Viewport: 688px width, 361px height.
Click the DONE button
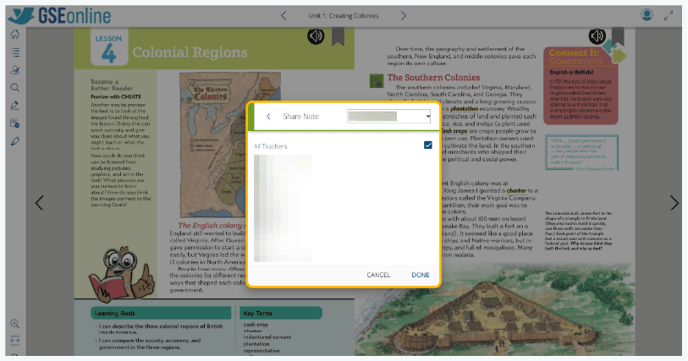[x=420, y=275]
